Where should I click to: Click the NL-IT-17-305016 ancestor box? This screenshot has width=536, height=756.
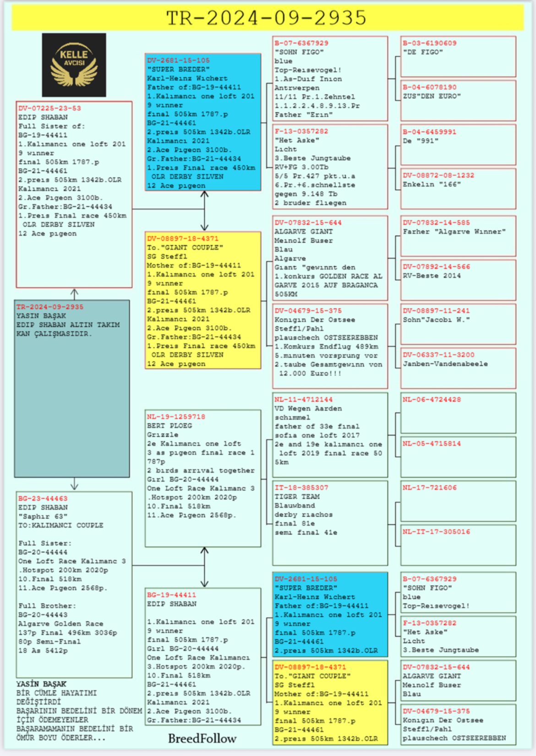[x=458, y=545]
